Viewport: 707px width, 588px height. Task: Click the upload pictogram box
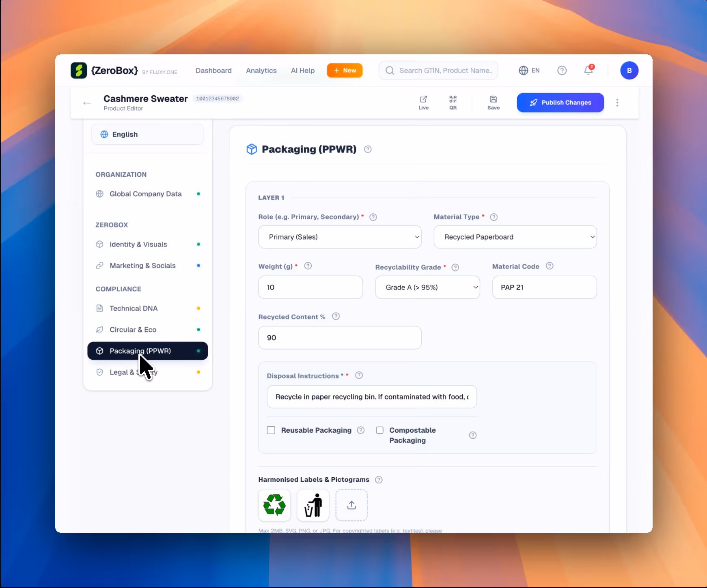[351, 505]
